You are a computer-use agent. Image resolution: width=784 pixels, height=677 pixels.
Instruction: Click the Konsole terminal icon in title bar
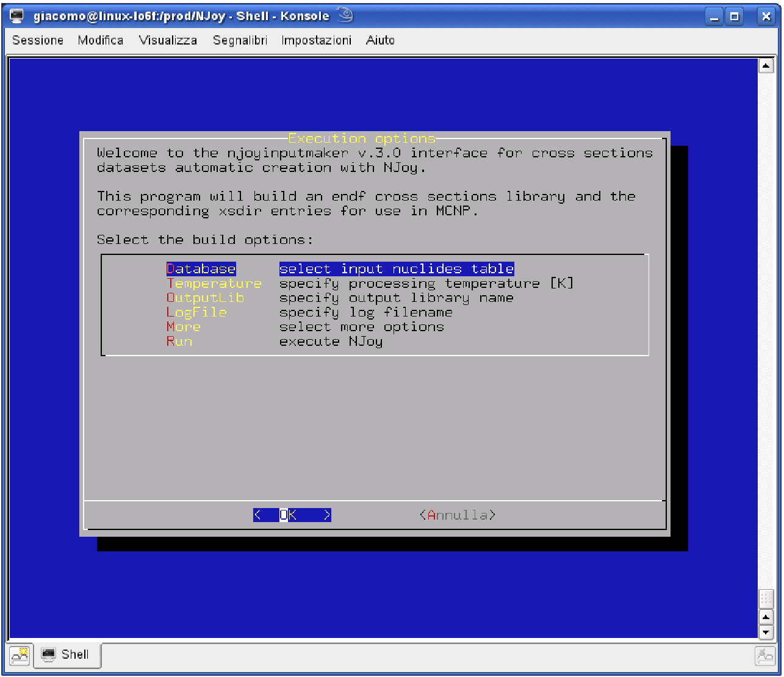pos(16,16)
